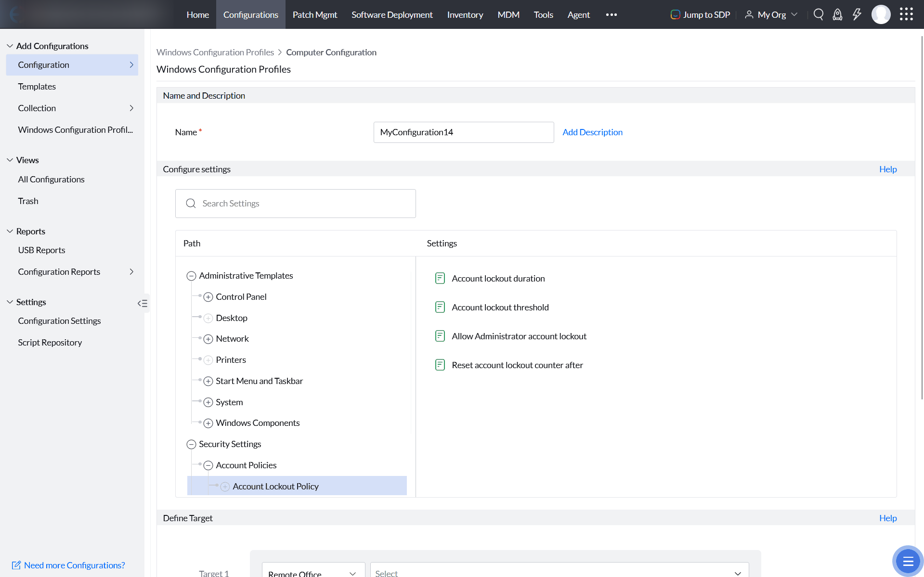Collapse the Account Policies node
The height and width of the screenshot is (577, 924).
tap(208, 465)
